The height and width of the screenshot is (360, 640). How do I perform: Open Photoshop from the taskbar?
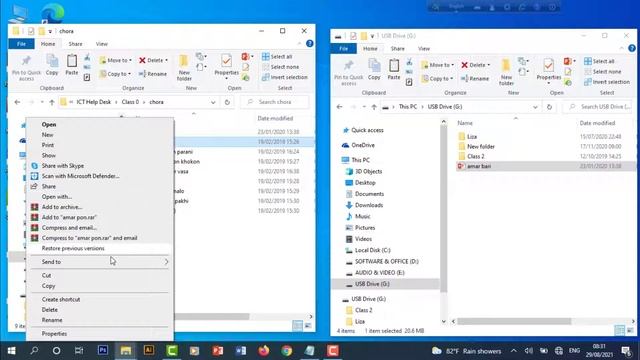(103, 350)
